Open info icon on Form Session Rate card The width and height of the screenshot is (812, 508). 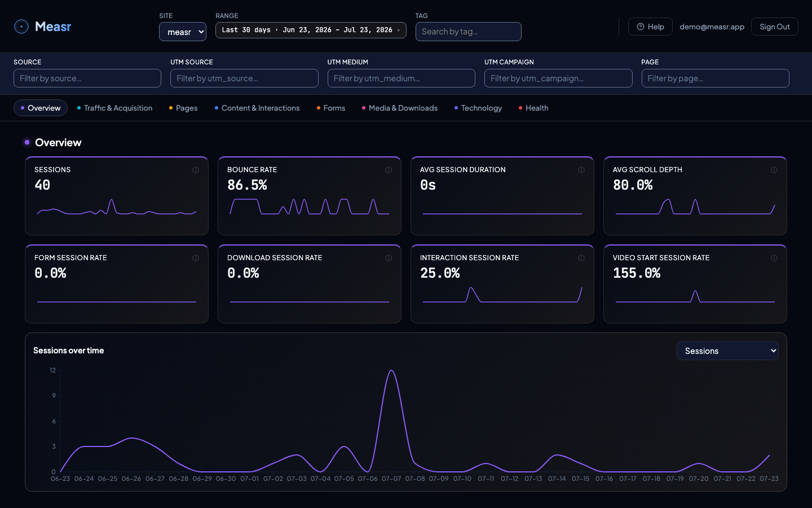tap(196, 258)
